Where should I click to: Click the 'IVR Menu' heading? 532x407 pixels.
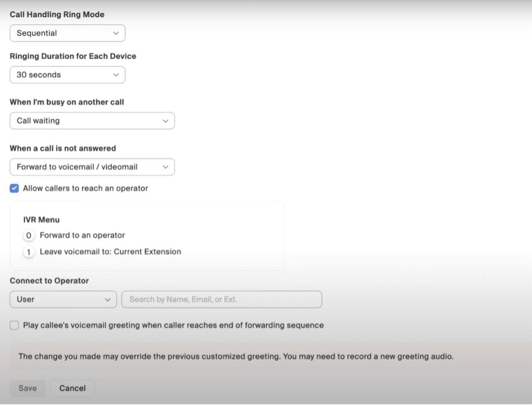click(x=41, y=220)
